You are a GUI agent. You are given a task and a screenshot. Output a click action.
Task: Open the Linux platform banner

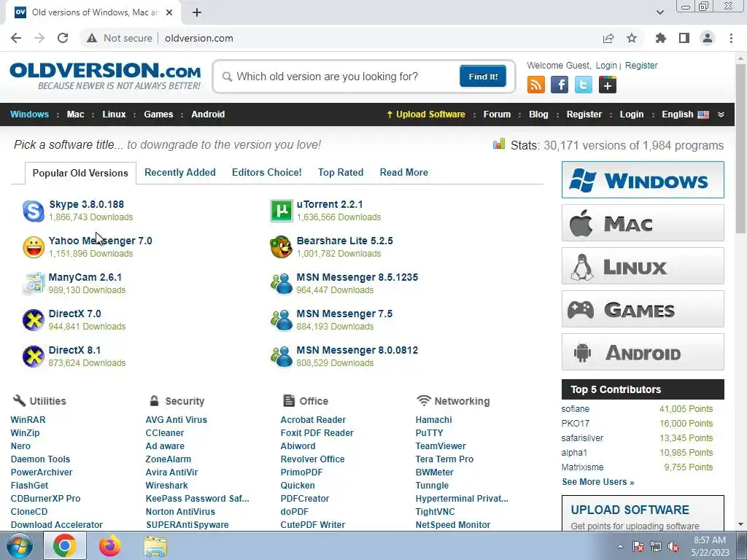[x=643, y=265]
